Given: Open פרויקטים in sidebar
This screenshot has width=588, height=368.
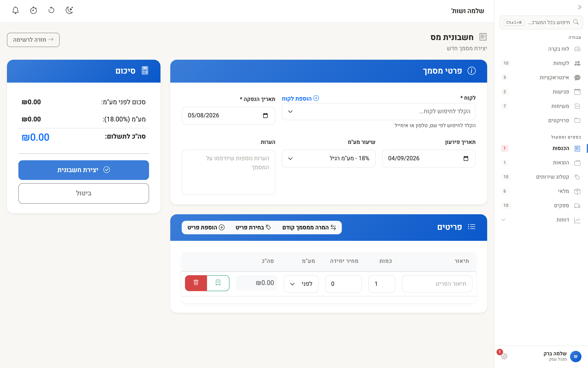Looking at the screenshot, I should [541, 120].
